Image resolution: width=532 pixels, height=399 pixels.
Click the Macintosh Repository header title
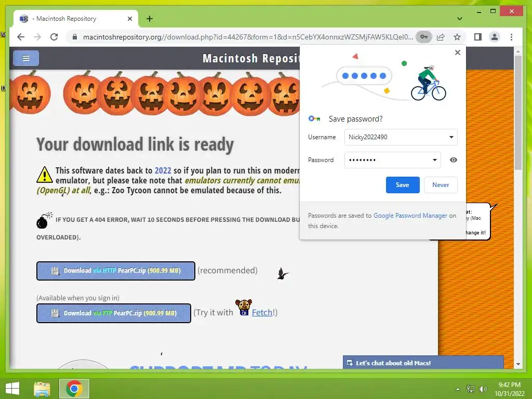(251, 58)
